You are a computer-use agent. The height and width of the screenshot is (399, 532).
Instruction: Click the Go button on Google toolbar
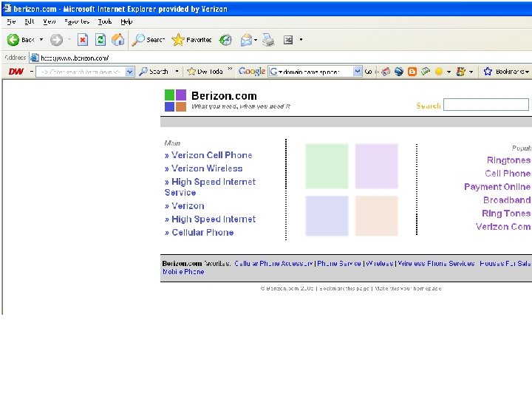click(368, 72)
